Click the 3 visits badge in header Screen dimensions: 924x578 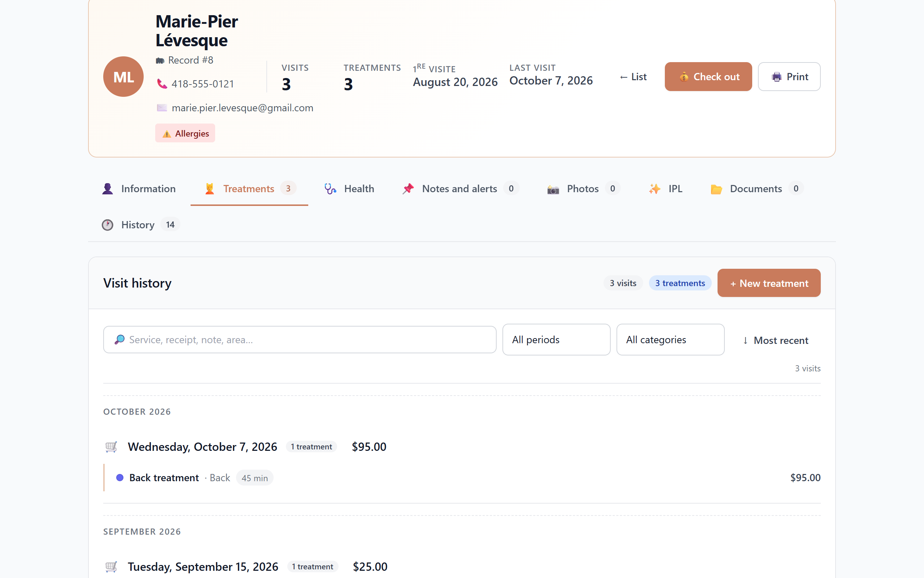point(623,283)
